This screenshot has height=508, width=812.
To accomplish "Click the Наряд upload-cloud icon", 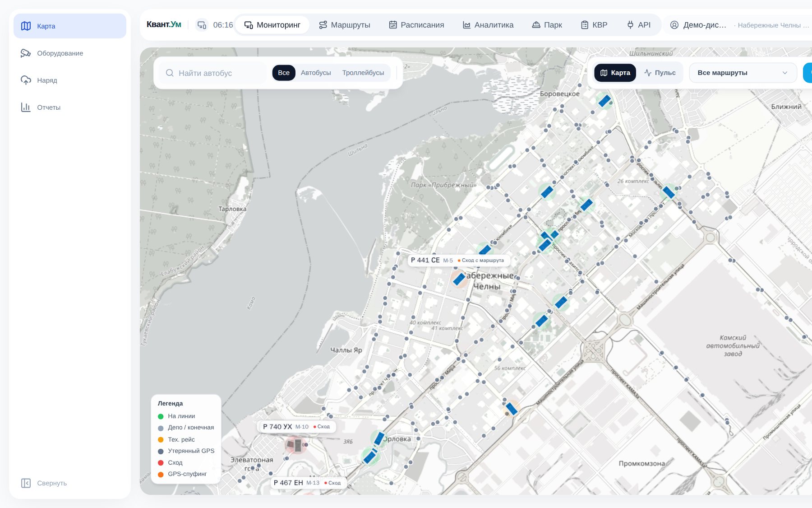I will [26, 80].
